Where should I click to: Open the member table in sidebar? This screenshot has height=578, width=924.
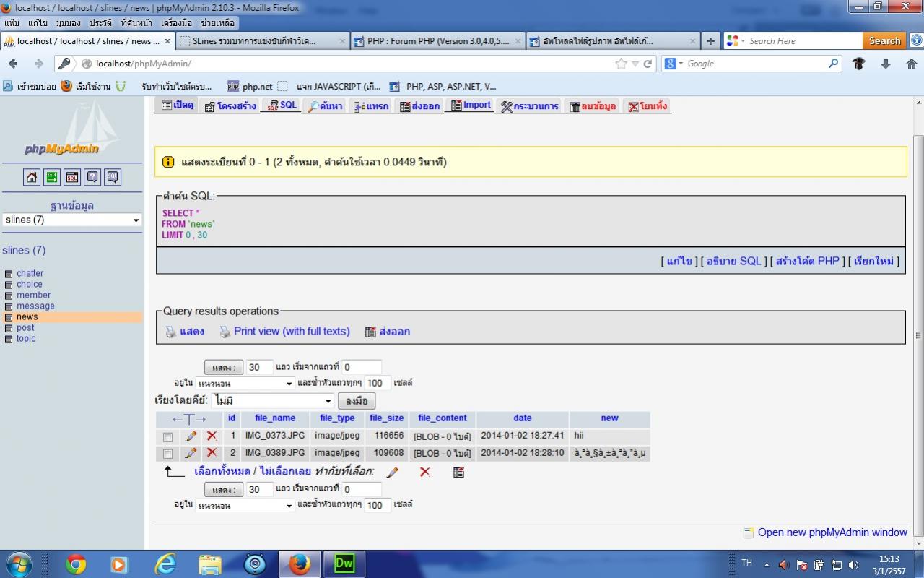34,296
